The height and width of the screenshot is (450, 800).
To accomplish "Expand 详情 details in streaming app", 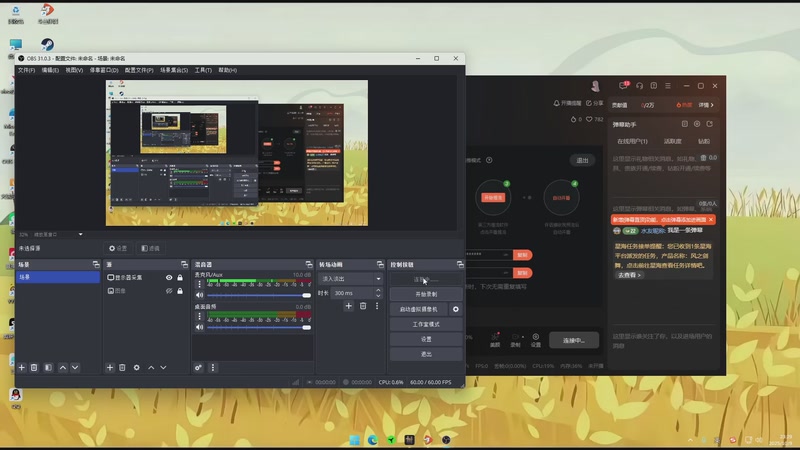I will [706, 105].
